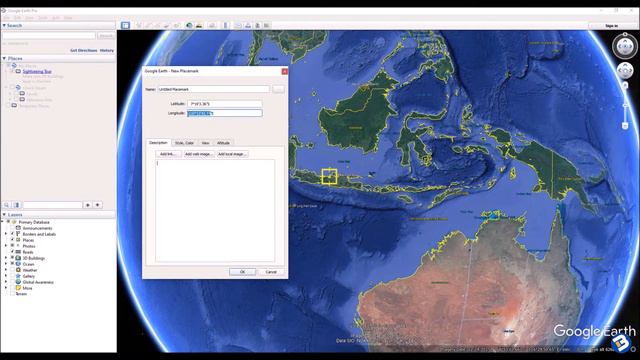Click the magnifier icon below the Places panel

(7, 205)
